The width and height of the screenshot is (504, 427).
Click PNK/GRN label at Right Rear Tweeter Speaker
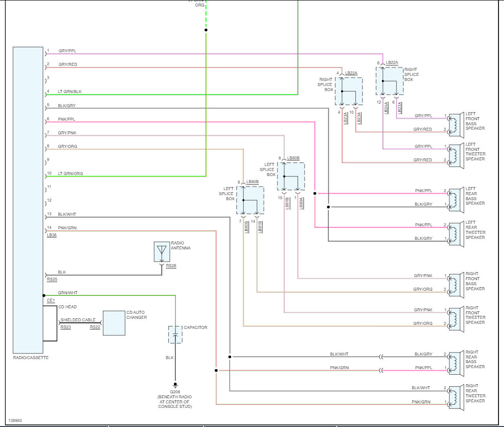[x=421, y=402]
